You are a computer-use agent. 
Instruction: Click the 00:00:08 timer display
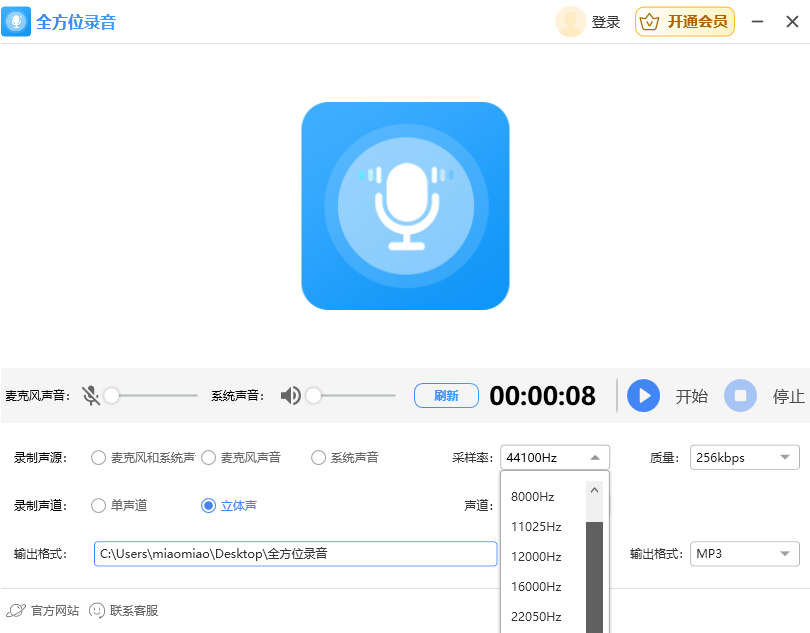click(542, 396)
